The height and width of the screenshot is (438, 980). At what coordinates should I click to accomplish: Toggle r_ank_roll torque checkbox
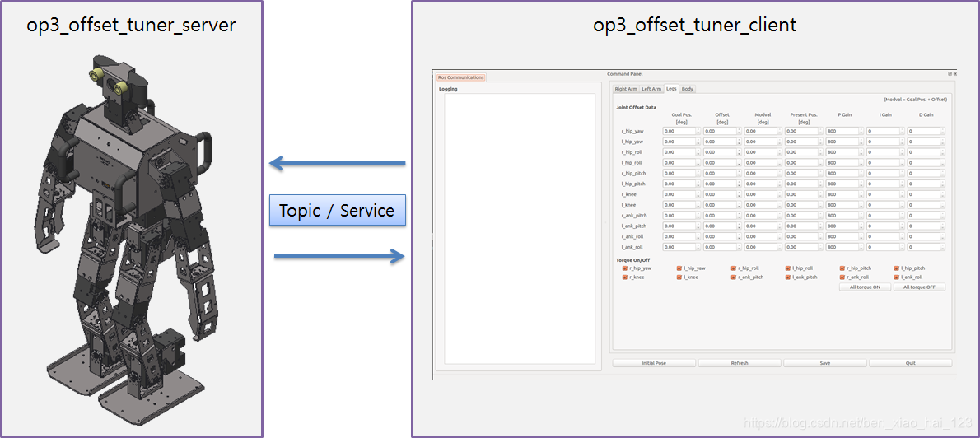tap(842, 277)
